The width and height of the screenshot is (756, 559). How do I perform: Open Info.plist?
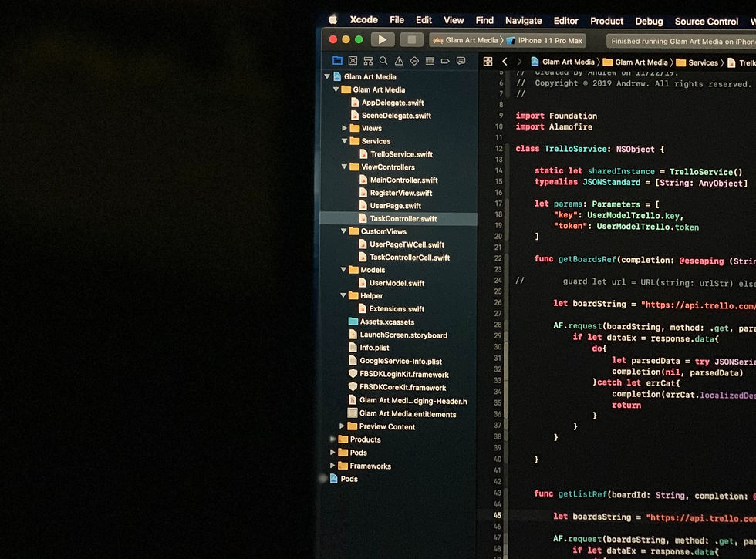[x=369, y=348]
